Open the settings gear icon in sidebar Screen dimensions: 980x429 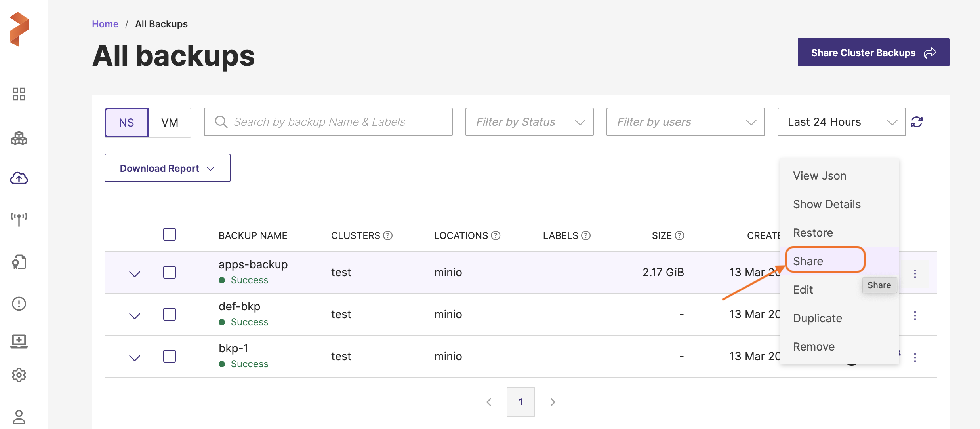[19, 375]
